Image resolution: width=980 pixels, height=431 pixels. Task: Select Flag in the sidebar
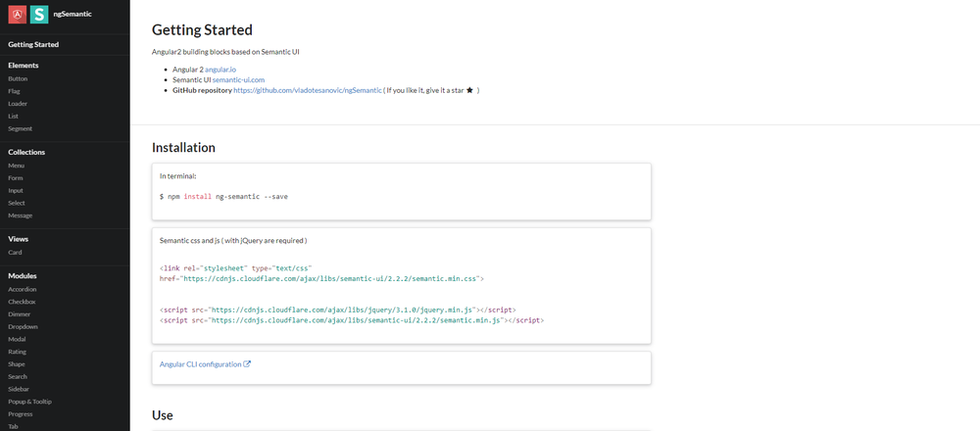(x=14, y=91)
